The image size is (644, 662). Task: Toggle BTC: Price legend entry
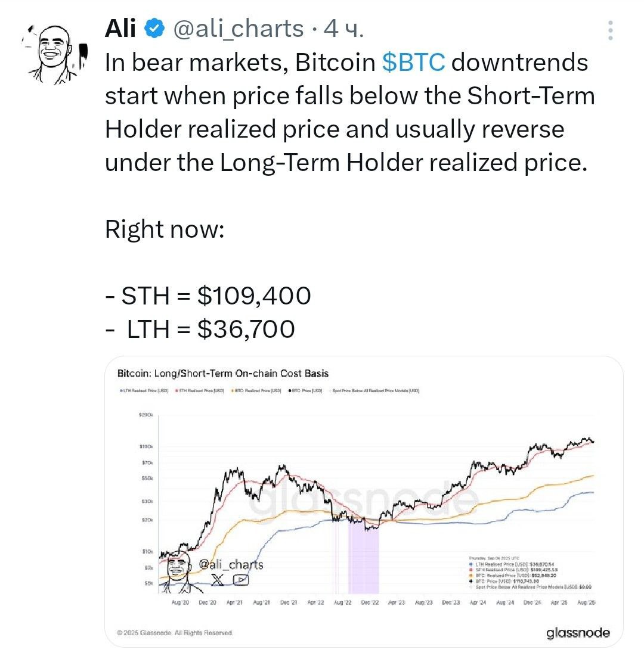pyautogui.click(x=305, y=390)
